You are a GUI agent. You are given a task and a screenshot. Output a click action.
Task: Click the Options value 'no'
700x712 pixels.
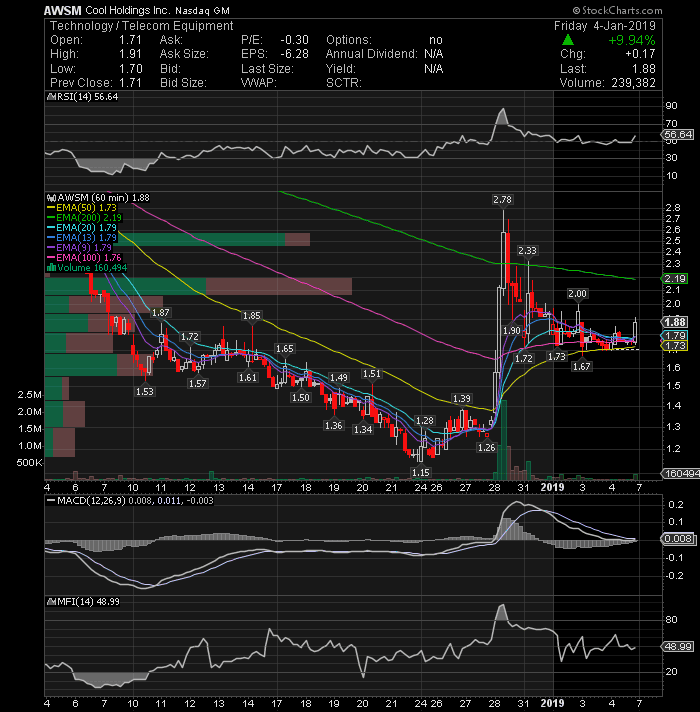[435, 40]
